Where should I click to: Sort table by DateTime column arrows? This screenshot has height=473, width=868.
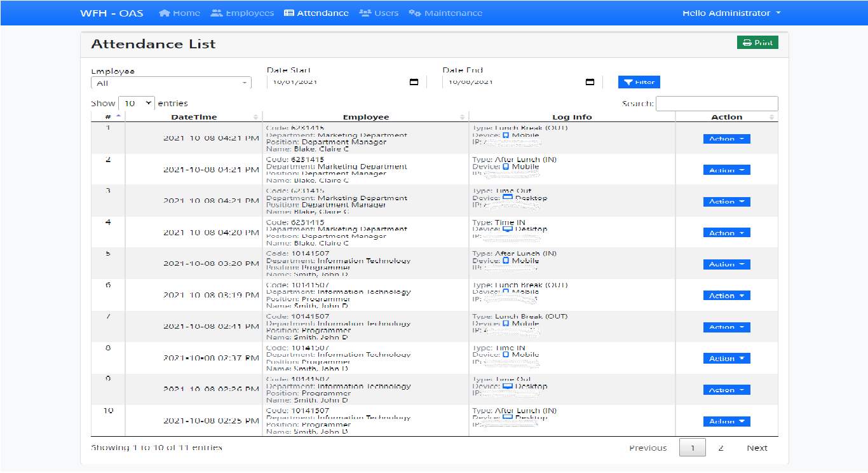(256, 117)
